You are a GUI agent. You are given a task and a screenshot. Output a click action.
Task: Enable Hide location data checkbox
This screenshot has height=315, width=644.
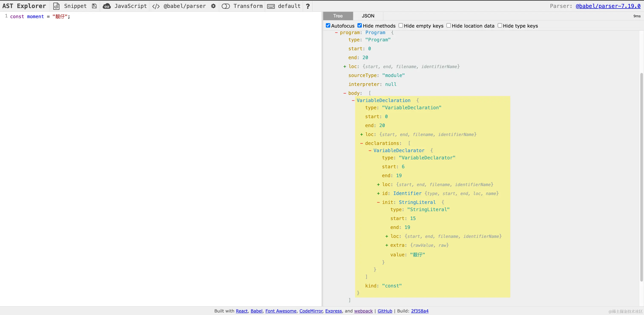(448, 26)
